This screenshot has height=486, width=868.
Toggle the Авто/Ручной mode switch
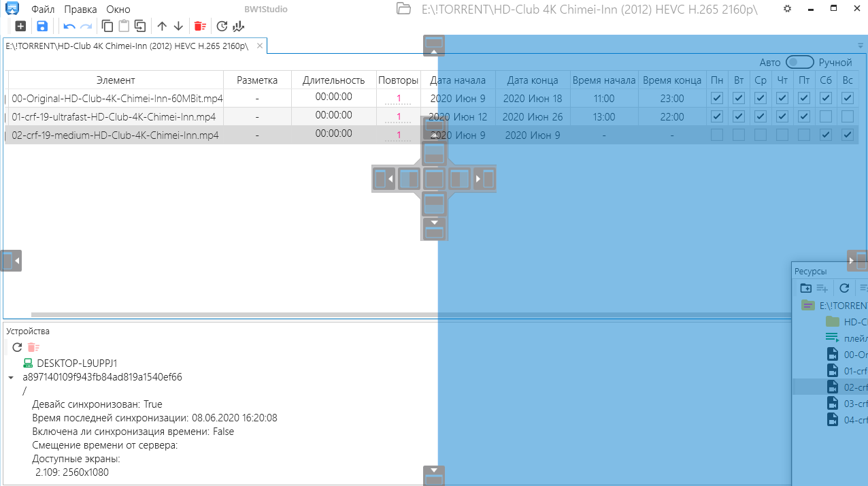click(799, 62)
